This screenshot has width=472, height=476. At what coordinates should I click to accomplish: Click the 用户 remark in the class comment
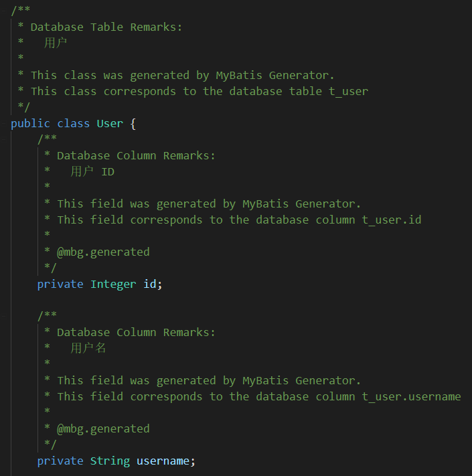56,43
